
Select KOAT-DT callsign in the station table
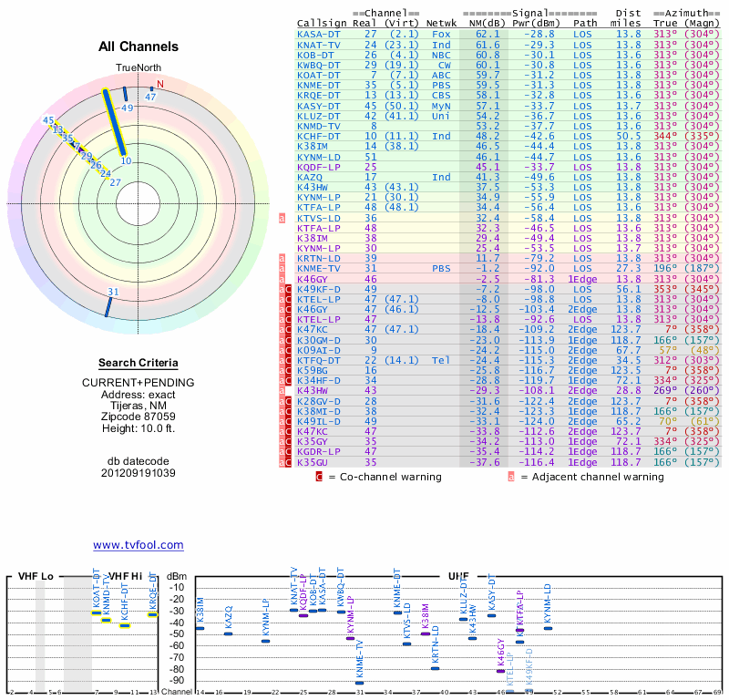pos(318,74)
